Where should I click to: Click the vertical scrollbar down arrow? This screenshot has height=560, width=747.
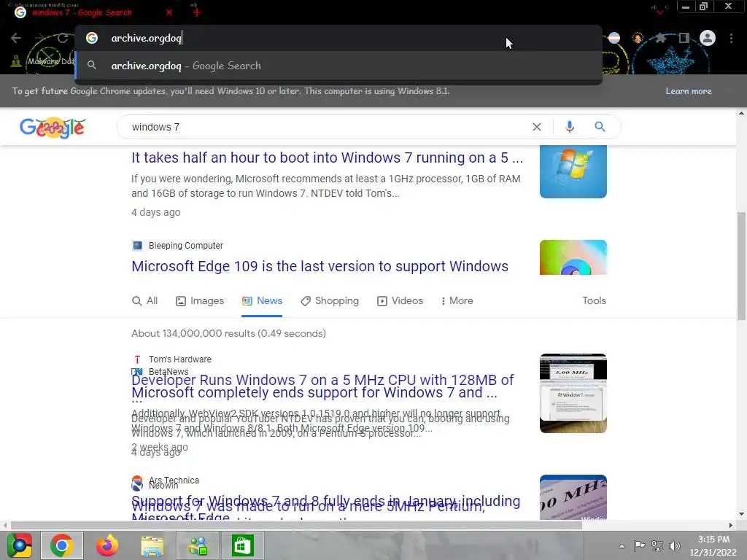point(741,514)
